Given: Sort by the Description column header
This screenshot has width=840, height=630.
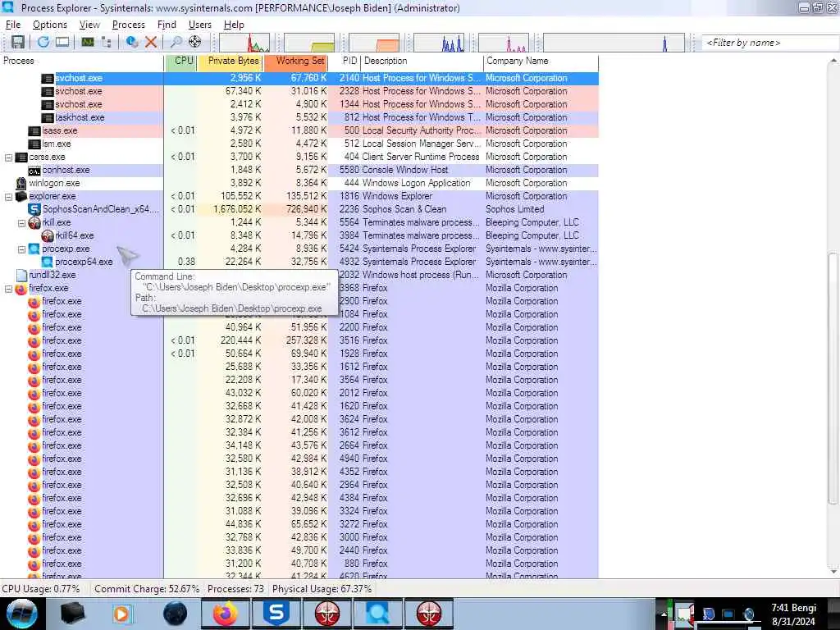Looking at the screenshot, I should coord(422,62).
